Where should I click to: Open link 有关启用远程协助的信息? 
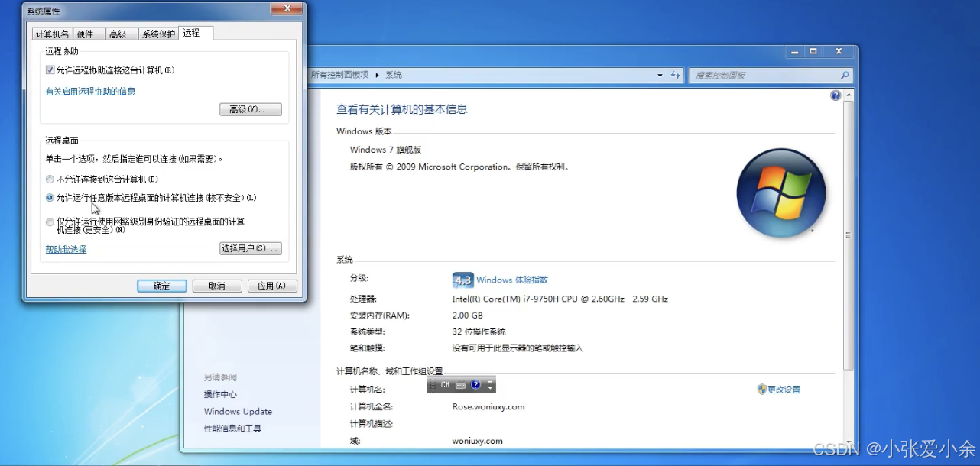(90, 91)
